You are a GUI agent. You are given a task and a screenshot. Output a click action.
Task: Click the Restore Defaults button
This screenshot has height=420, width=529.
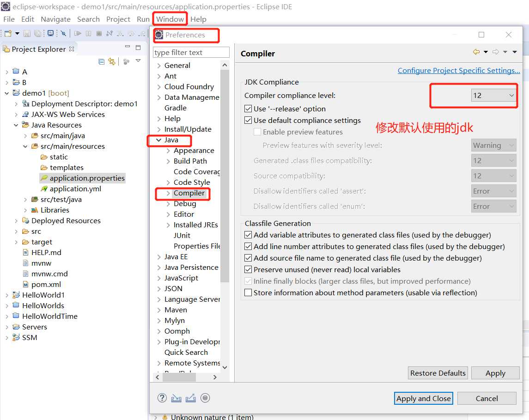click(438, 373)
